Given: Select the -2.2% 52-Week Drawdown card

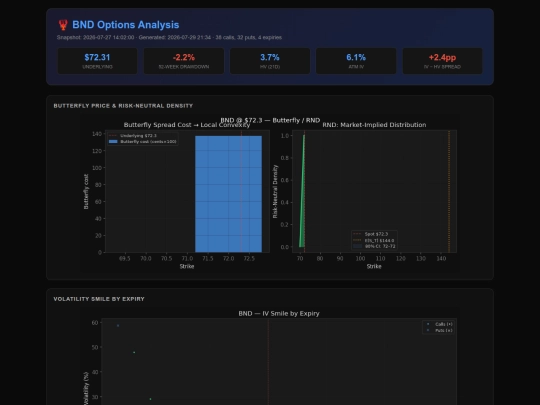Looking at the screenshot, I should (x=184, y=61).
